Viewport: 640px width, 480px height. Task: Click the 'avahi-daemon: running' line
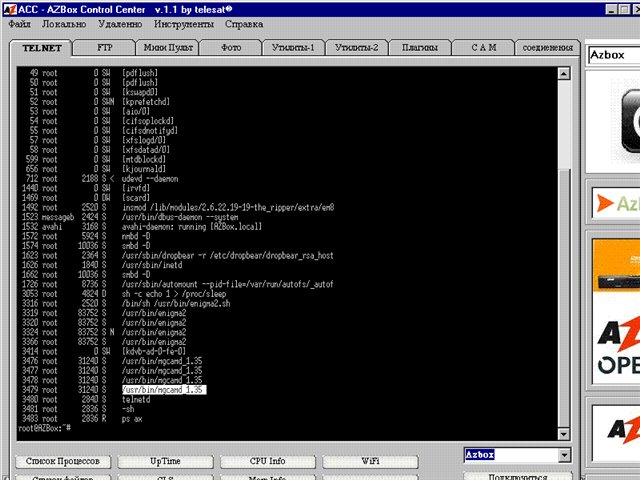[192, 227]
